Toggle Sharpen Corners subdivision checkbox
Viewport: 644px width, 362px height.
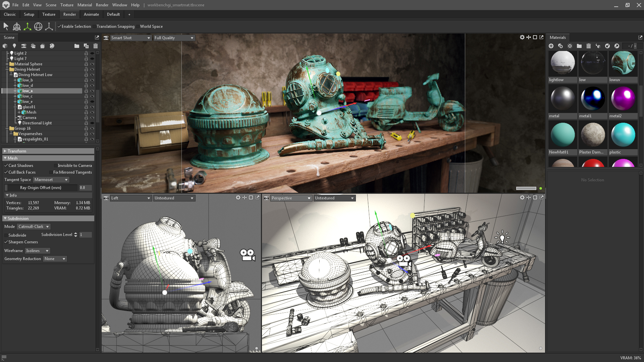[x=6, y=242]
